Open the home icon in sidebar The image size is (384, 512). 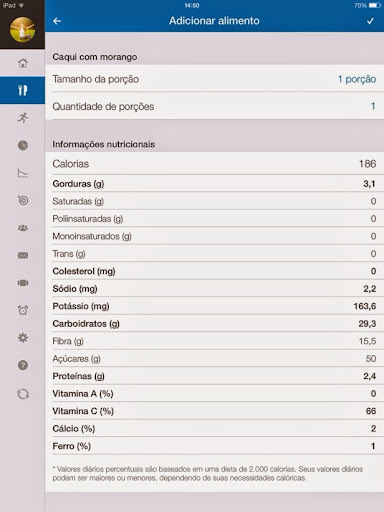click(23, 63)
